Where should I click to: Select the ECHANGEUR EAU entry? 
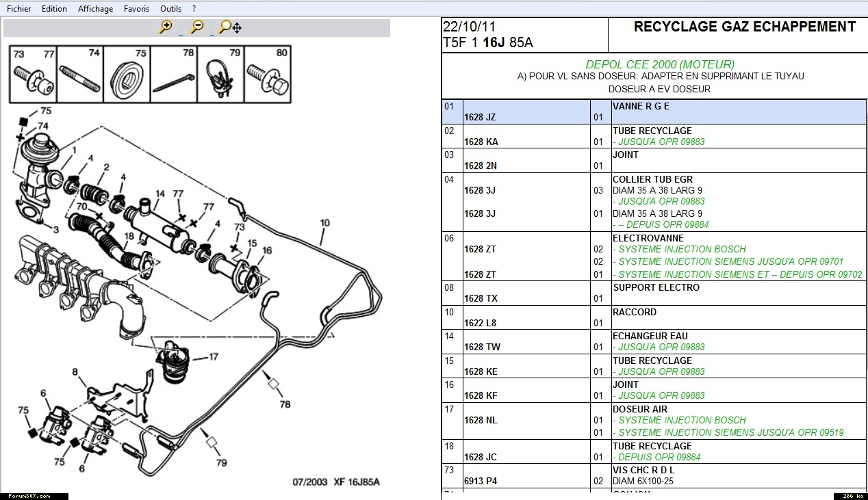[650, 336]
